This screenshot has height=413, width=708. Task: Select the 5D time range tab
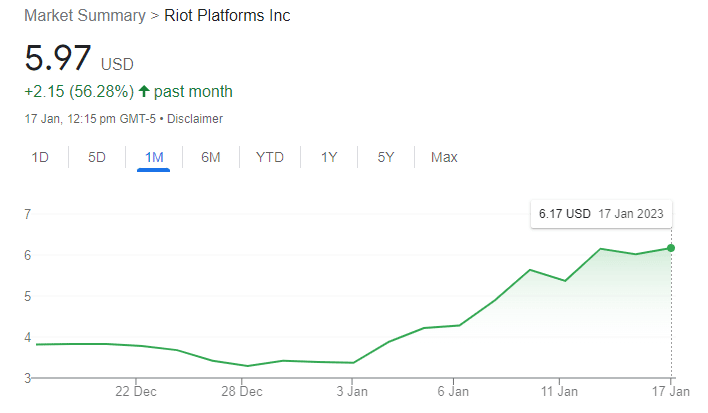point(97,157)
